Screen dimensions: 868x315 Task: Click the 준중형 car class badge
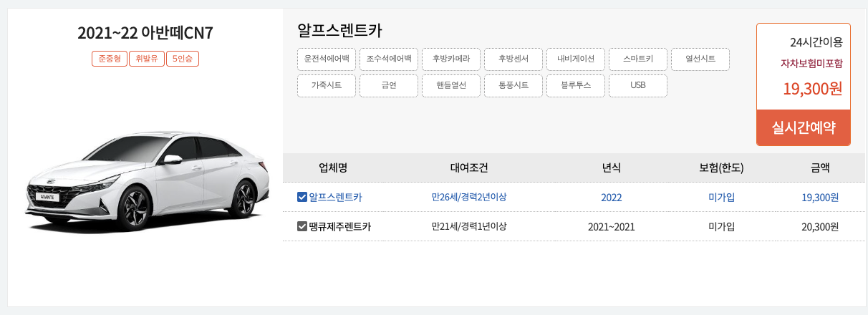109,59
